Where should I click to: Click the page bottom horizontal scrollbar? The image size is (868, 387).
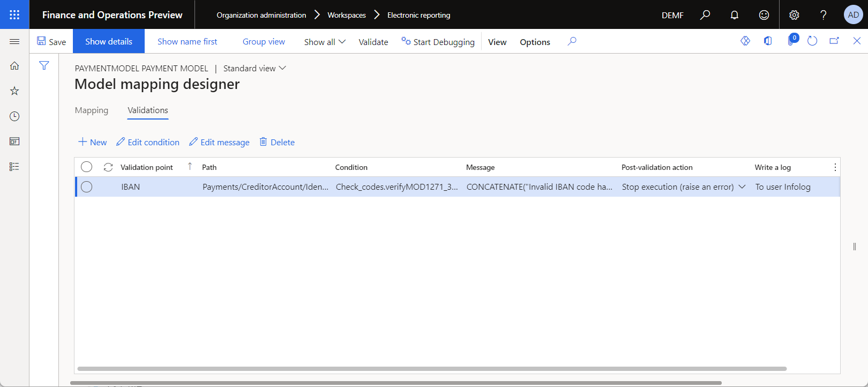395,383
